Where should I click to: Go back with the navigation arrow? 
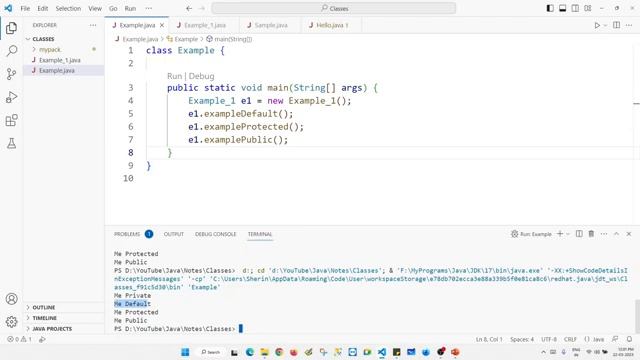point(189,8)
